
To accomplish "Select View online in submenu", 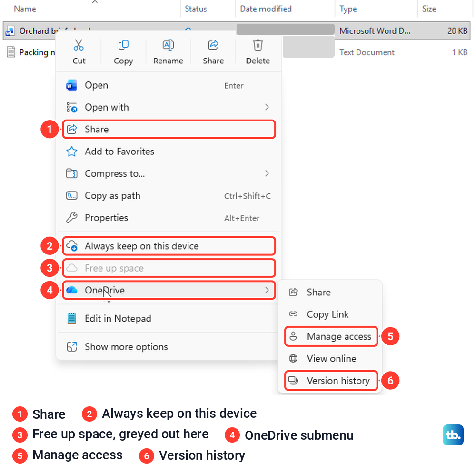I will tap(330, 358).
